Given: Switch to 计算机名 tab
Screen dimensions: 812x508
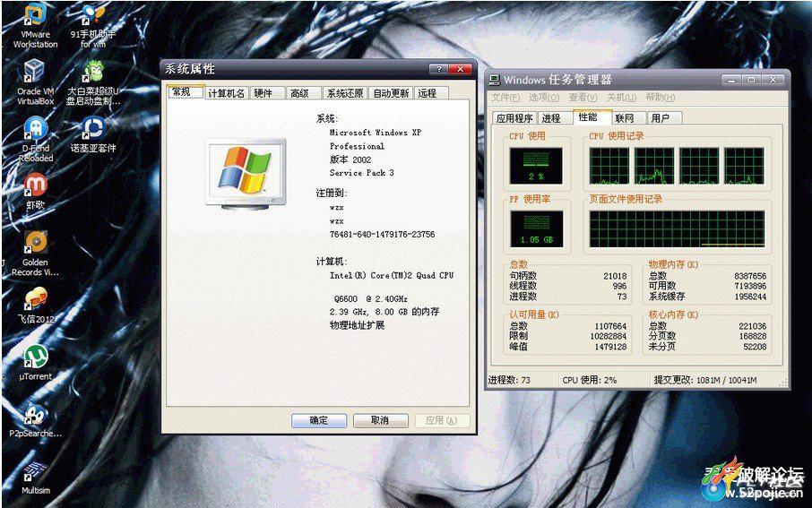Looking at the screenshot, I should 227,93.
